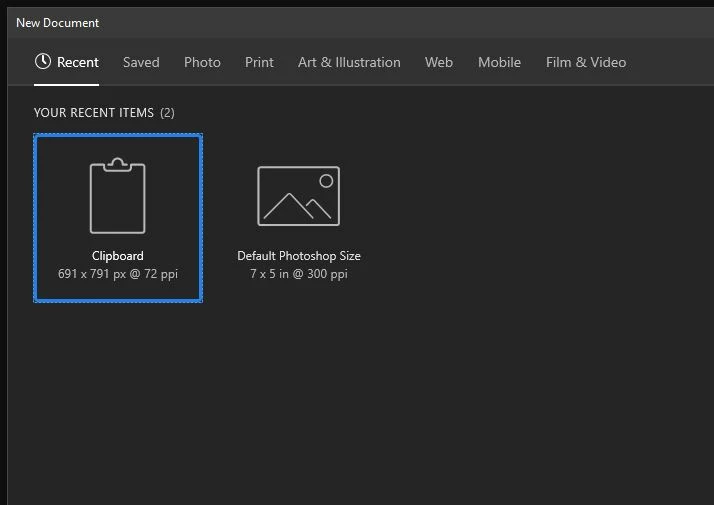This screenshot has width=714, height=505.
Task: Switch to the Photo tab
Action: 202,62
